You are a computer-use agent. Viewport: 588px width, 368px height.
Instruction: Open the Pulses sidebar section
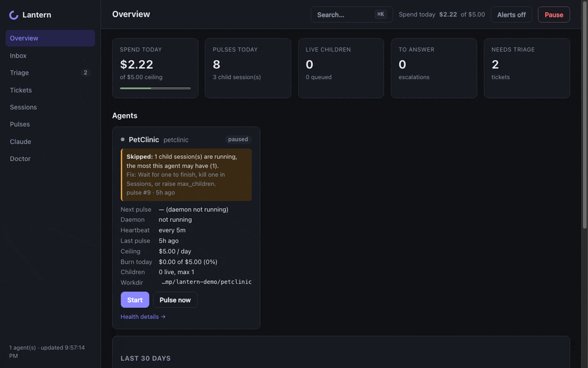pos(50,125)
